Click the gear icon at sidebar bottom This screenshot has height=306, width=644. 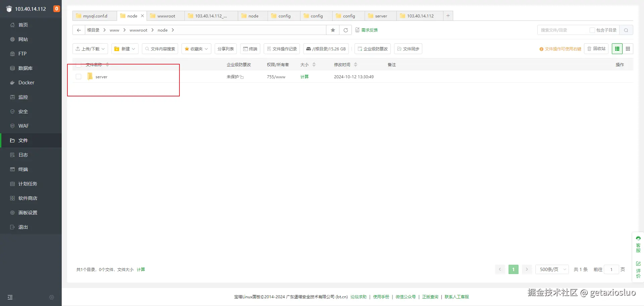[x=52, y=297]
